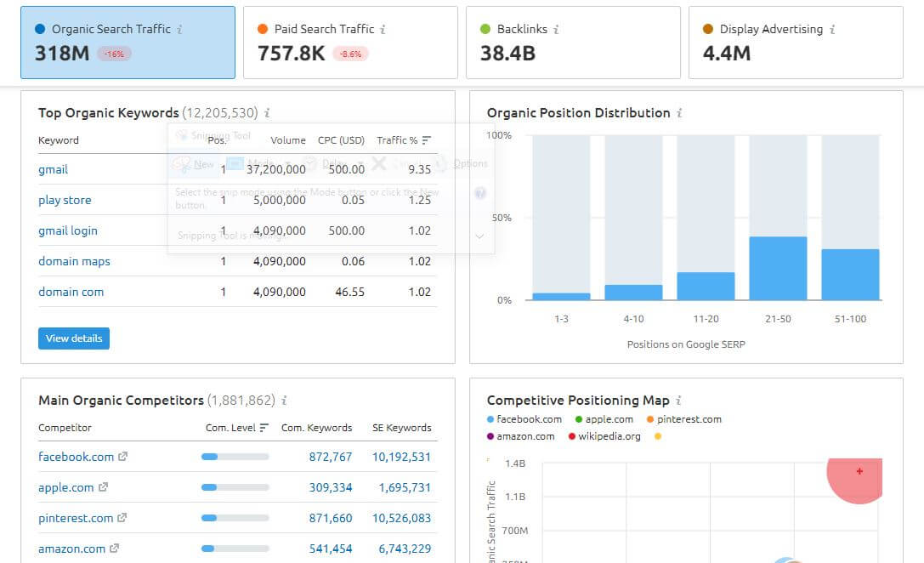The image size is (924, 563).
Task: Click the unlabeled yellow legend dot
Action: (658, 436)
